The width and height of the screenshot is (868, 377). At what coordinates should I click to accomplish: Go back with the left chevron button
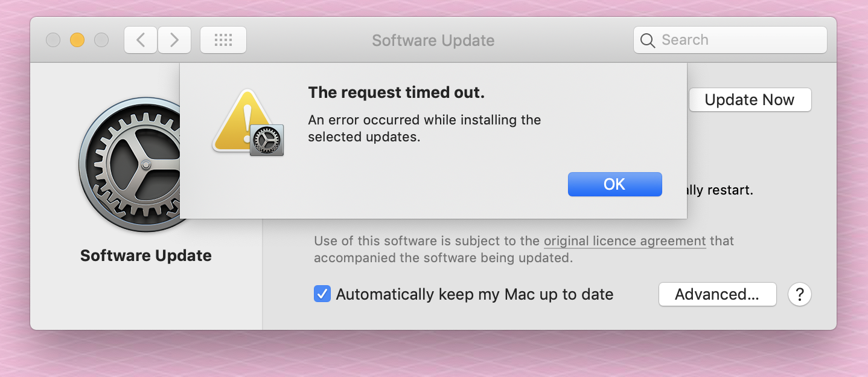(x=141, y=40)
